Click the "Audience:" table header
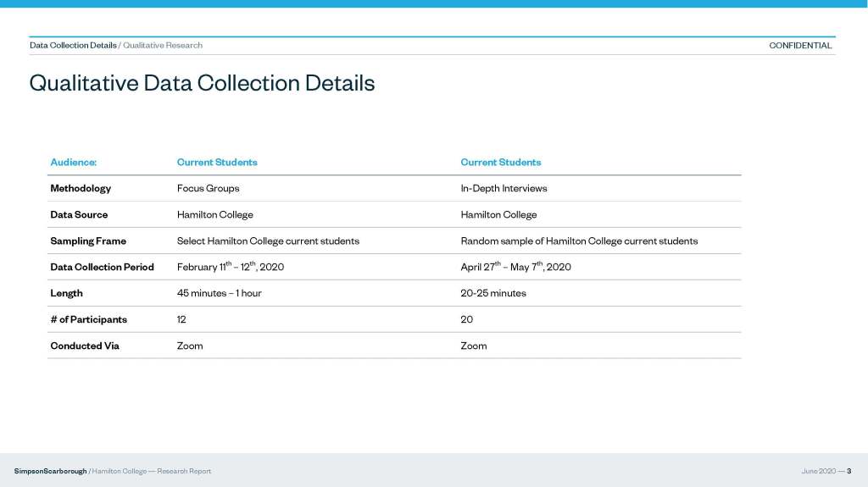Screen dimensions: 868x487 (74, 162)
